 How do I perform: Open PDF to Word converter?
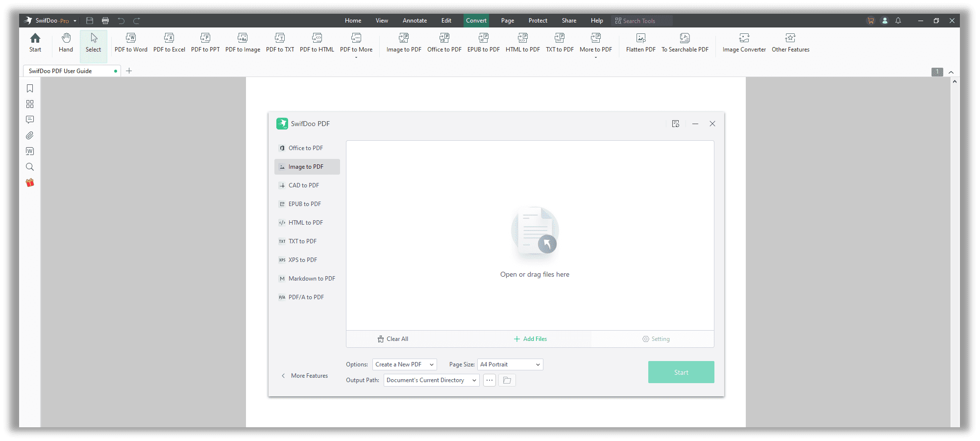point(131,43)
